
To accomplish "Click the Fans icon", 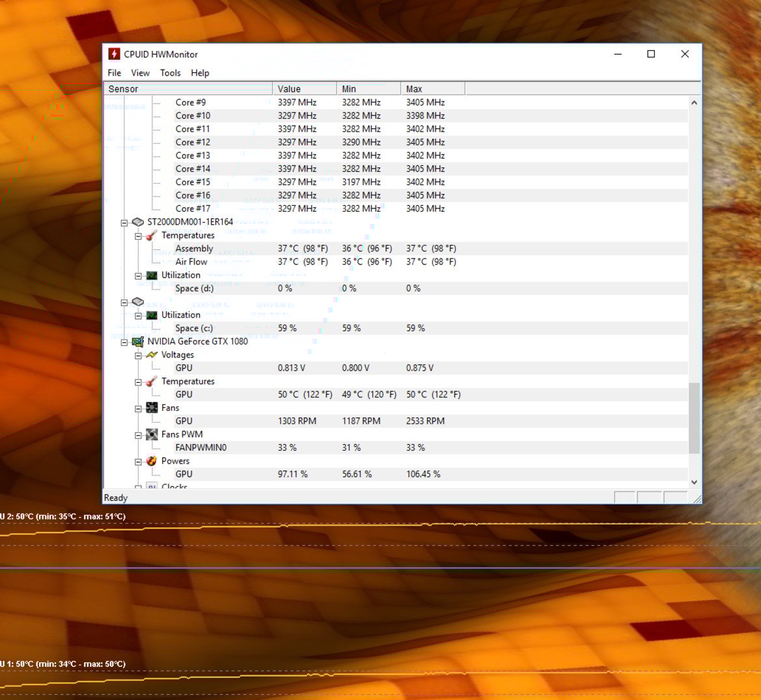I will coord(152,408).
